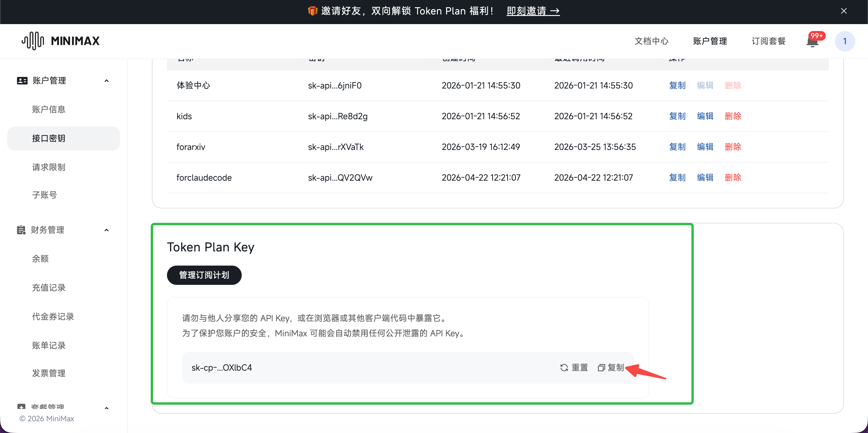Click the masked key sk-cp-...OXlbC4
The image size is (868, 433).
(222, 368)
